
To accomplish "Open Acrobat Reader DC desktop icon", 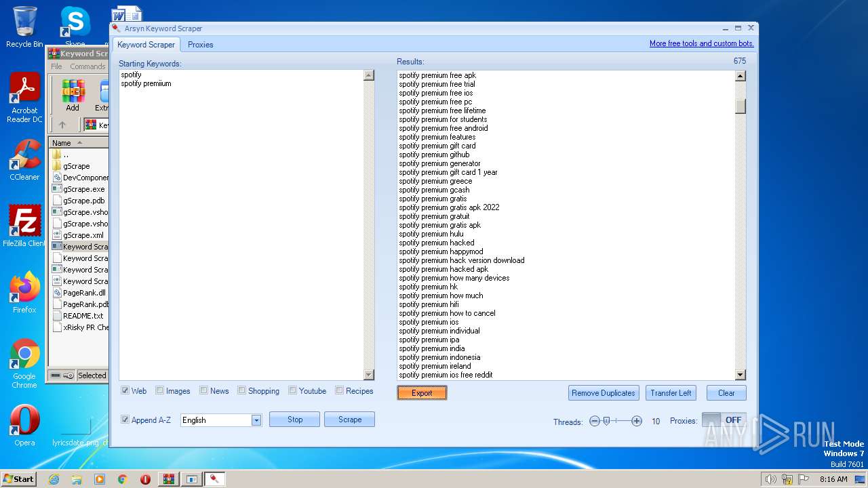I will click(24, 98).
